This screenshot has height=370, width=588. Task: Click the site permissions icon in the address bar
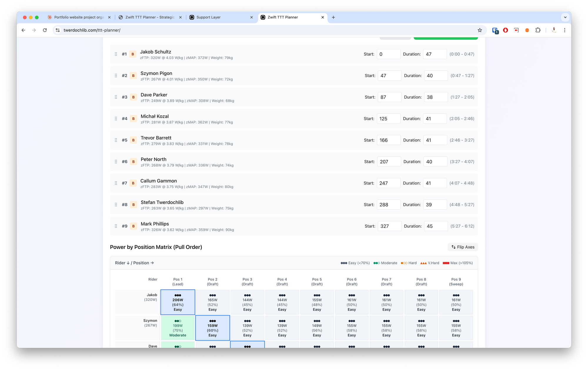click(x=58, y=30)
